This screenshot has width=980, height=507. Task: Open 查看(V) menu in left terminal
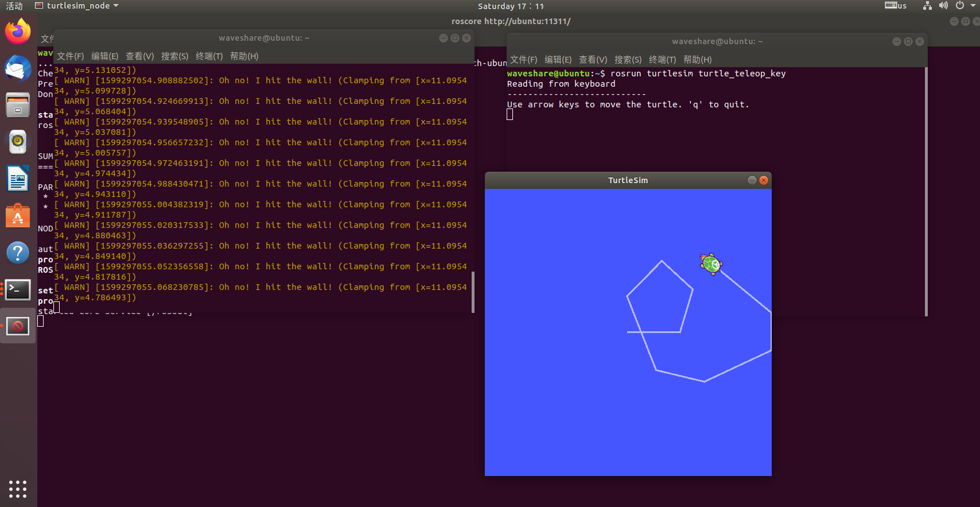[x=140, y=56]
